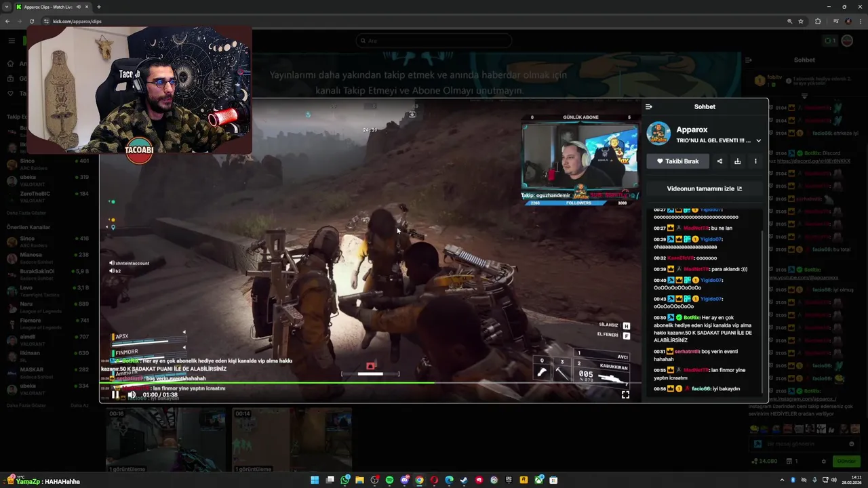Open the Chrome extensions puzzle icon
The width and height of the screenshot is (868, 488).
click(818, 21)
